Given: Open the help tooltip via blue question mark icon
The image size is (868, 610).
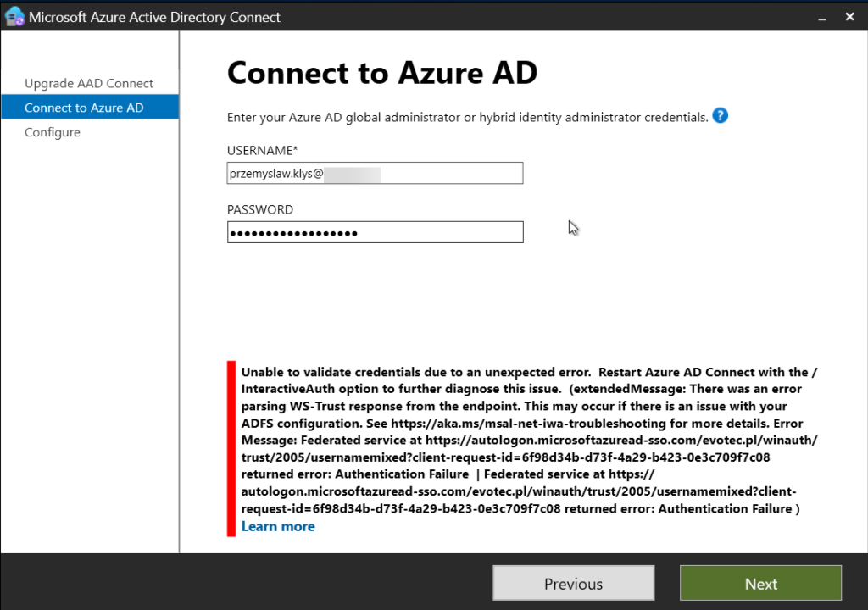Looking at the screenshot, I should pyautogui.click(x=720, y=116).
